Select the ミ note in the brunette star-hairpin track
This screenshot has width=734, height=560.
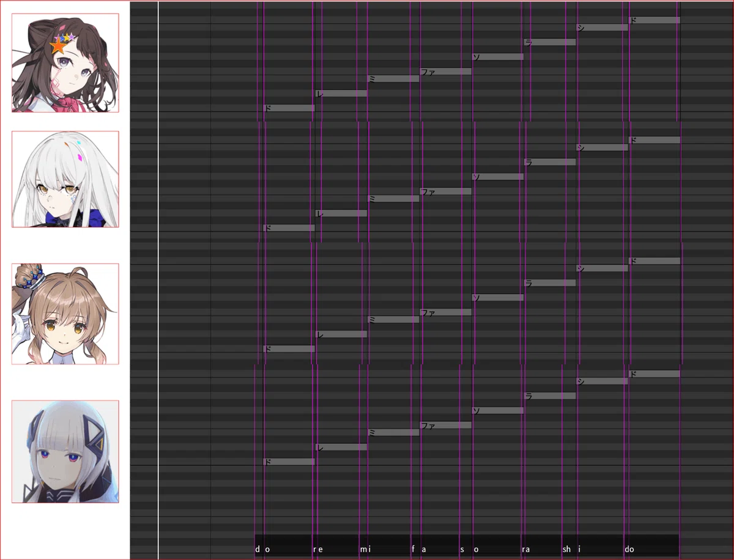(393, 79)
